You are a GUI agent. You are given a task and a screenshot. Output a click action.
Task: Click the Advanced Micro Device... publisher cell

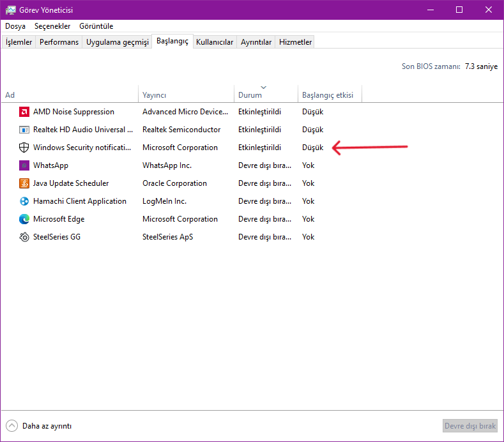point(185,112)
